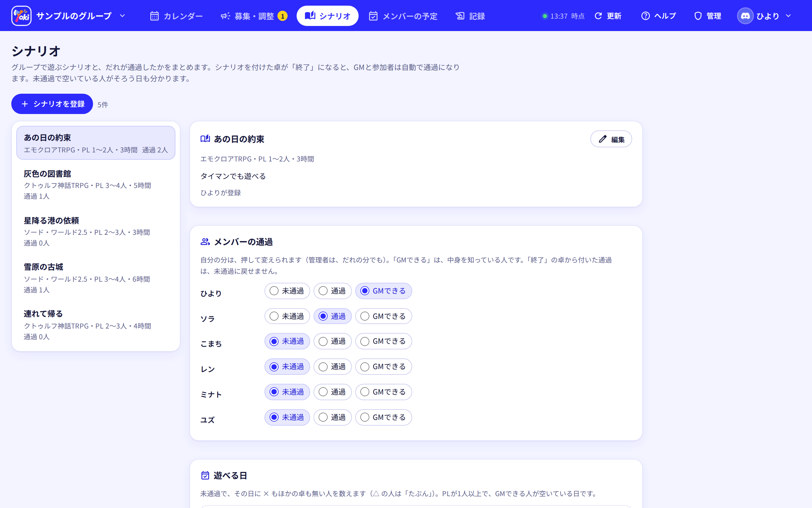Set ひより to 未通過
Viewport: 812px width, 508px height.
point(287,291)
